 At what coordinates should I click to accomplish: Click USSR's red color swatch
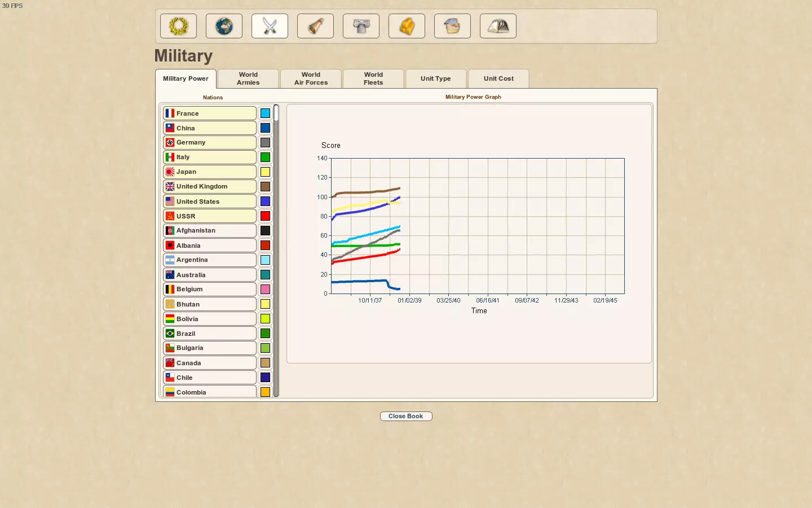265,216
